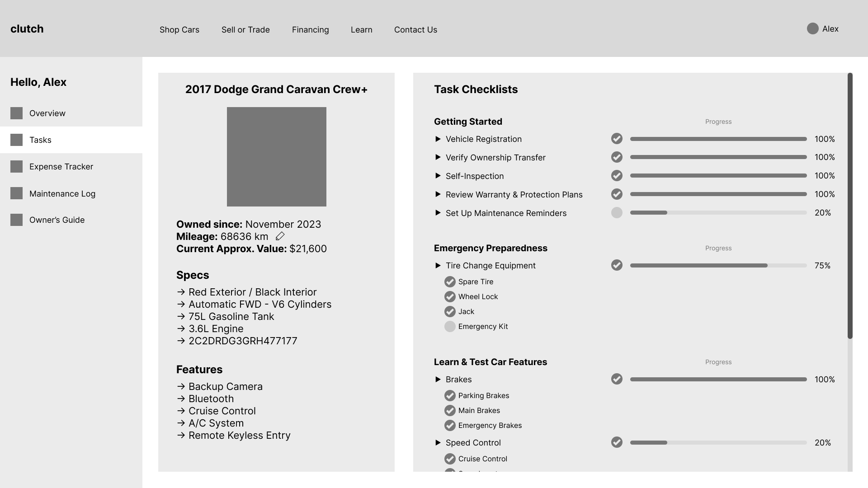
Task: Click the Maintenance Log sidebar icon
Action: pyautogui.click(x=17, y=193)
